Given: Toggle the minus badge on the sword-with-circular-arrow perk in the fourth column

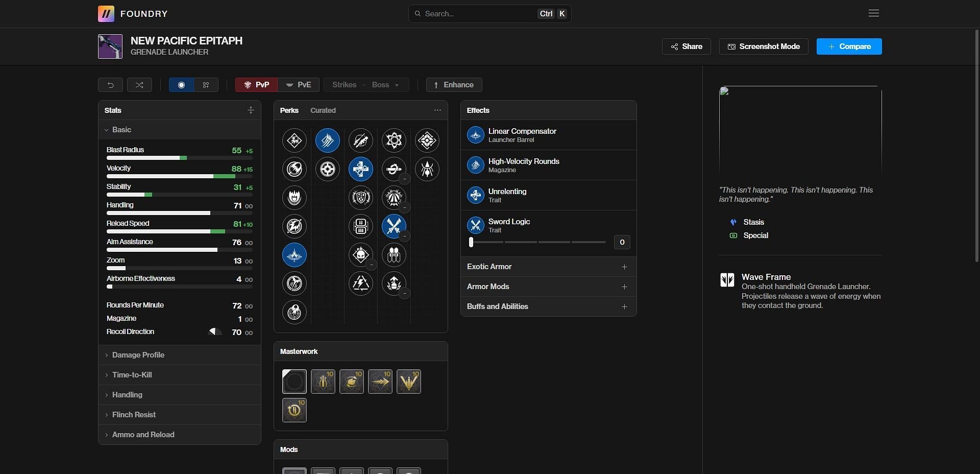Looking at the screenshot, I should (404, 179).
